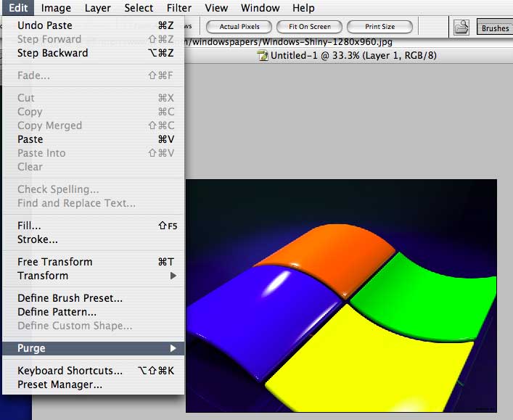Click the Untitled-1 @ 33.3% window title
Viewport: 513px width, 420px height.
(x=353, y=55)
